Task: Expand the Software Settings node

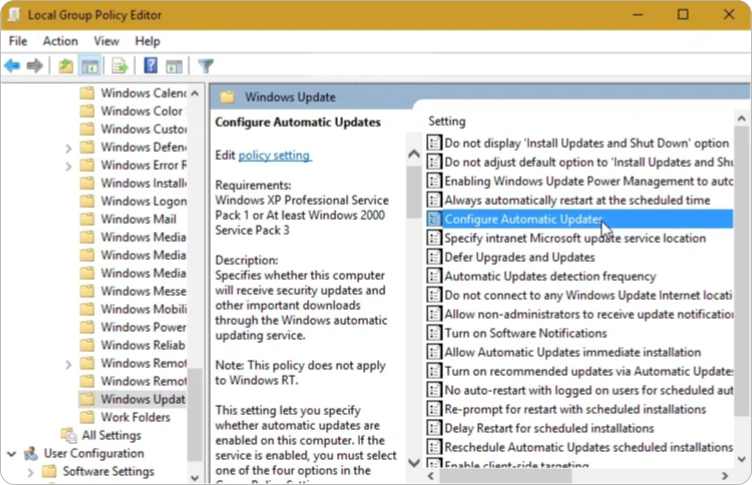Action: tap(30, 472)
